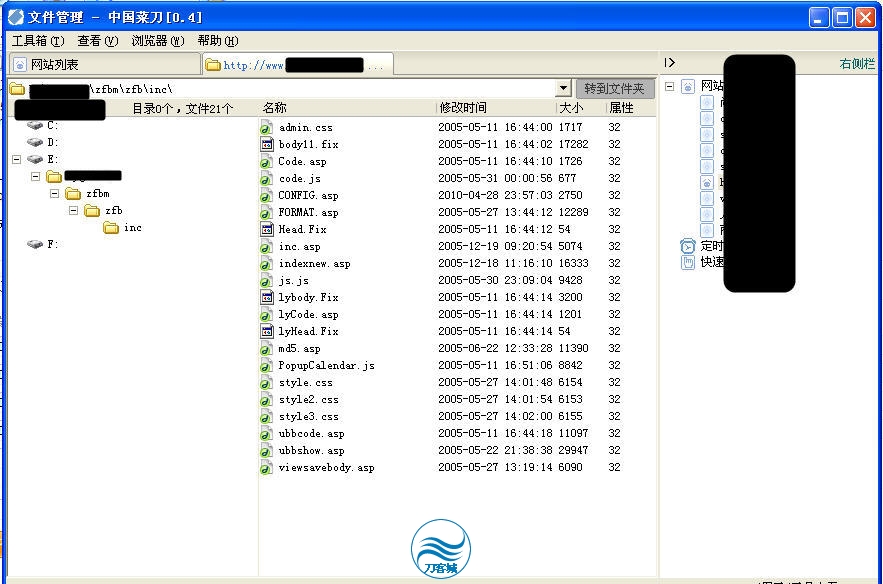Viewport: 883px width, 584px height.
Task: Open the 帮助(H) menu
Action: click(218, 41)
